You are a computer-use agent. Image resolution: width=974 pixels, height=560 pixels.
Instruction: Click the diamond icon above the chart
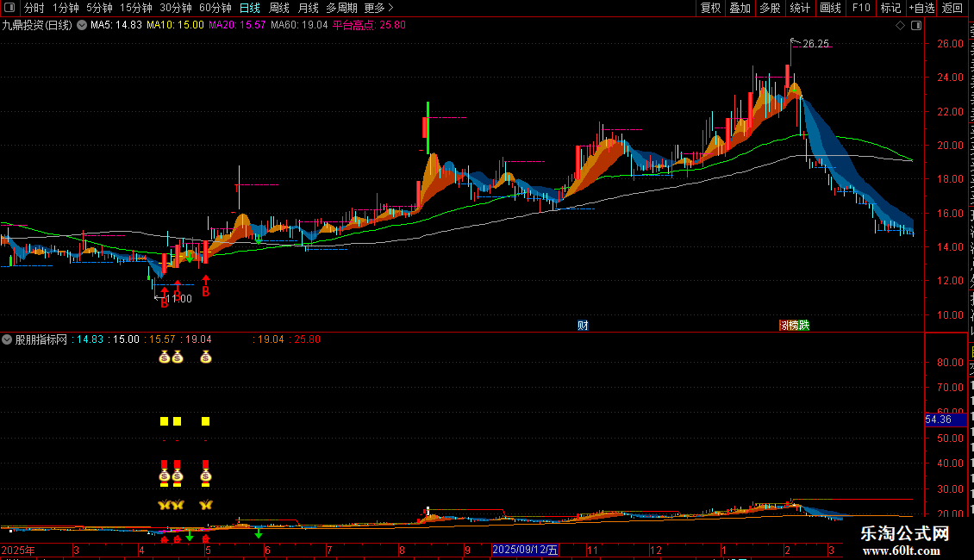click(x=900, y=26)
